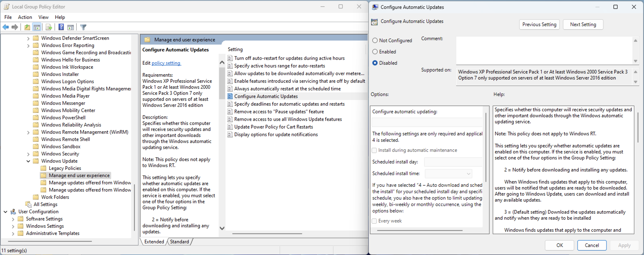Toggle Show/Hide Console Tree icon
Image resolution: width=644 pixels, height=255 pixels.
pos(37,27)
